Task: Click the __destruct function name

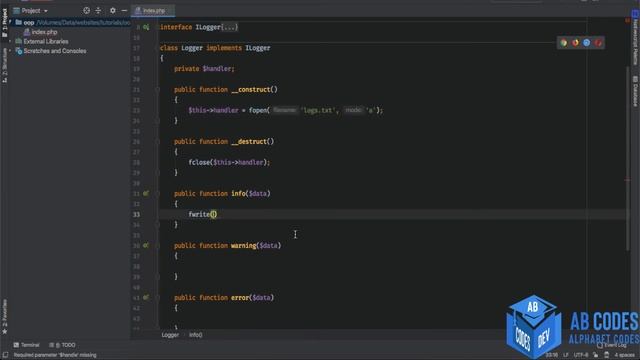Action: pos(249,142)
